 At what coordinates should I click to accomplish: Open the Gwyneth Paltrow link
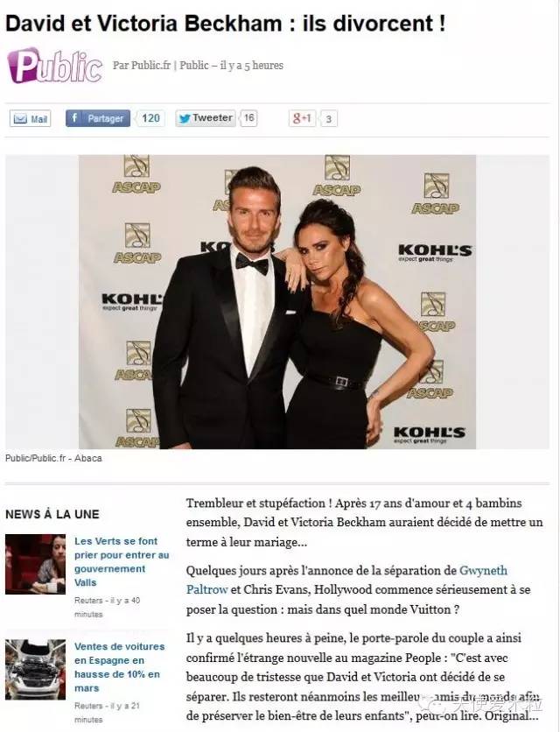[346, 580]
